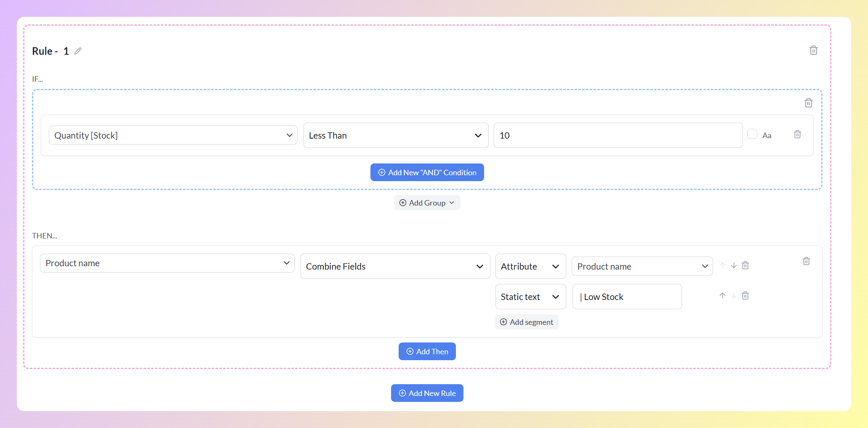868x428 pixels.
Task: Open the Attribute segment type dropdown
Action: tap(530, 266)
